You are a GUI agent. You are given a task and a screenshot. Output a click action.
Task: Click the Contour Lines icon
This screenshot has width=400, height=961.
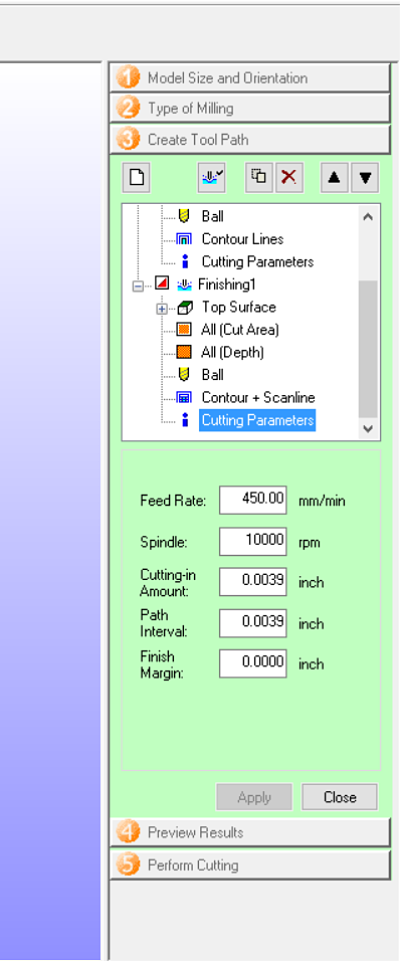184,239
